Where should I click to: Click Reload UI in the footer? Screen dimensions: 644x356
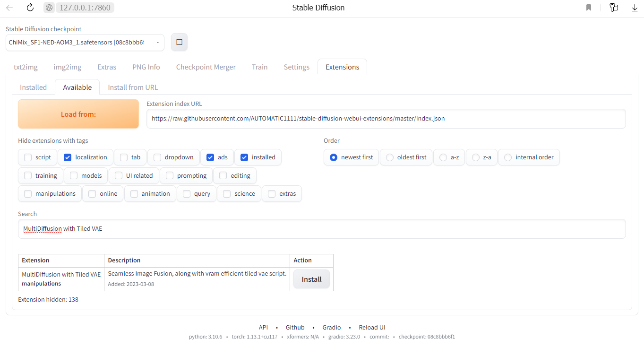372,328
